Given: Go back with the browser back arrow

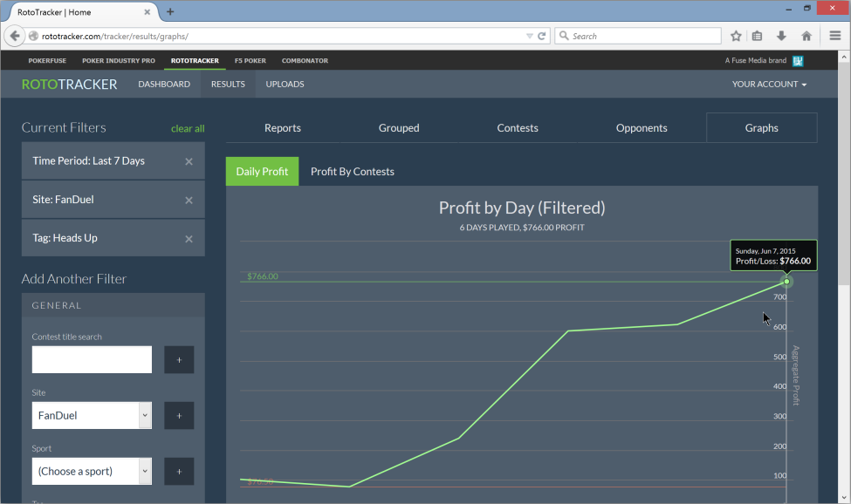Looking at the screenshot, I should coord(15,36).
